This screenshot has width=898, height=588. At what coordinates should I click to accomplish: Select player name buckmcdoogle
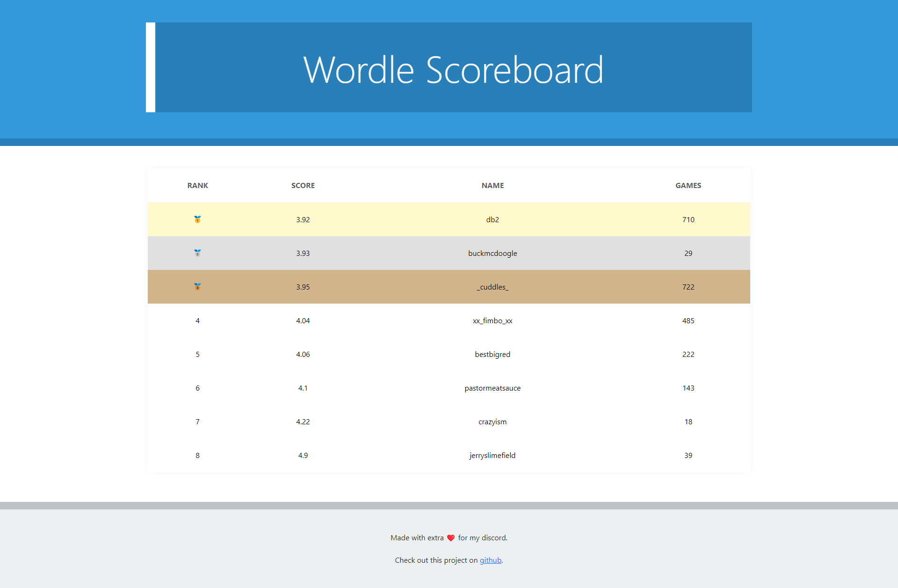click(492, 253)
